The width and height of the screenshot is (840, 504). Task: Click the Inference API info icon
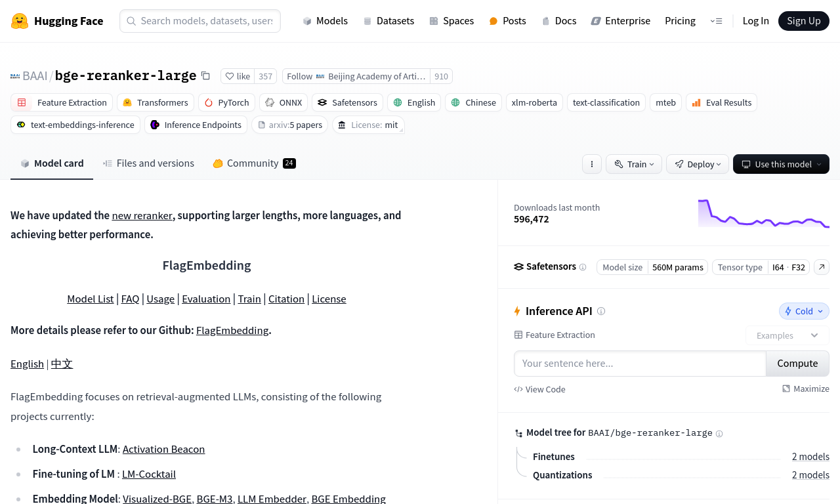(x=601, y=311)
